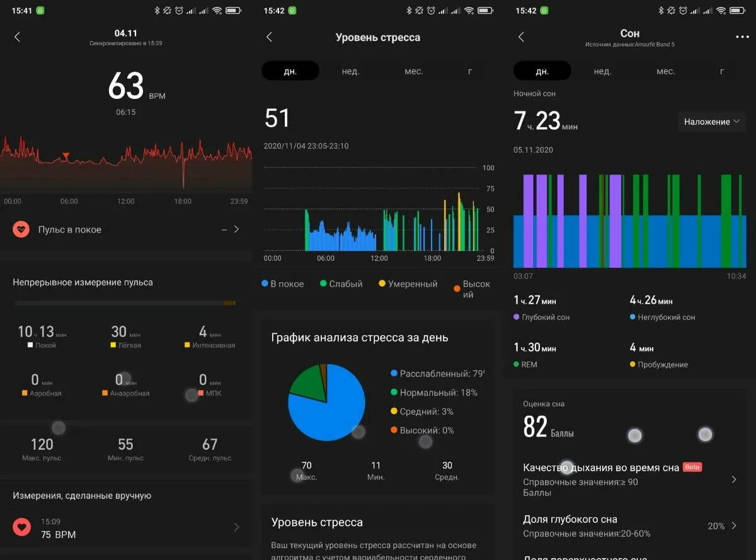Tap the 7 ч 23 мин night sleep total
This screenshot has height=560, width=756.
tap(546, 121)
